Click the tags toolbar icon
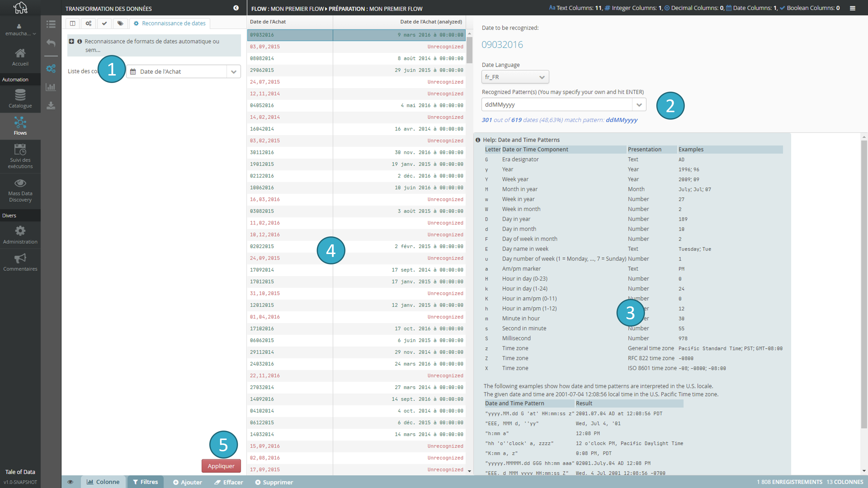This screenshot has height=488, width=868. coord(120,23)
